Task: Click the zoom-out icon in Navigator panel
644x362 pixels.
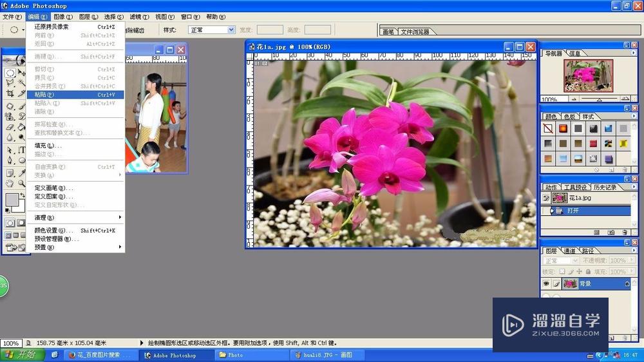Action: [x=574, y=99]
